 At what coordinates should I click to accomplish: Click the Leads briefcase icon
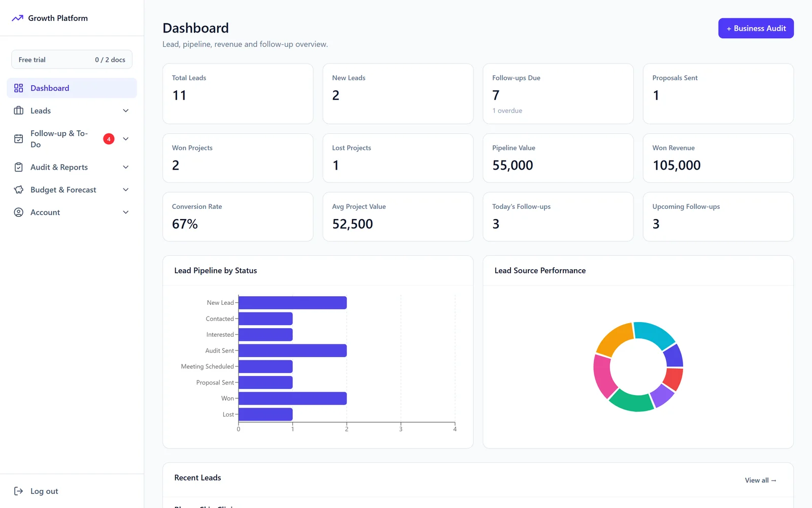click(19, 111)
